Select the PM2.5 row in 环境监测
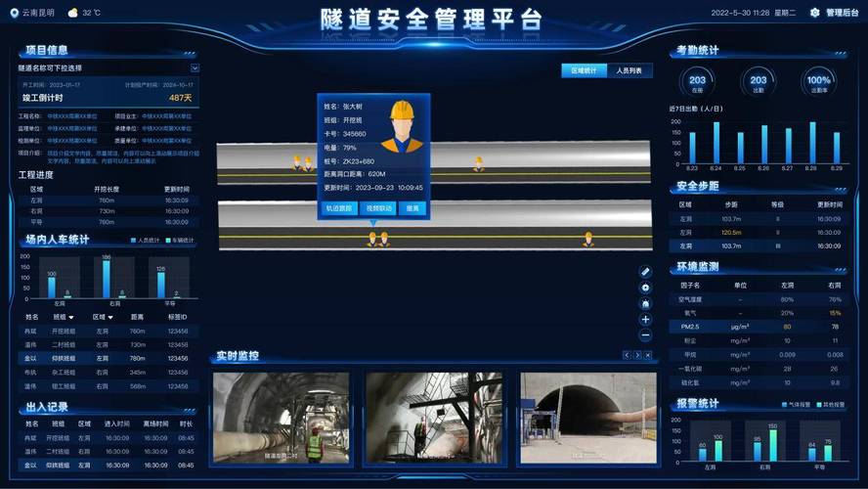Image resolution: width=868 pixels, height=489 pixels. pos(759,327)
